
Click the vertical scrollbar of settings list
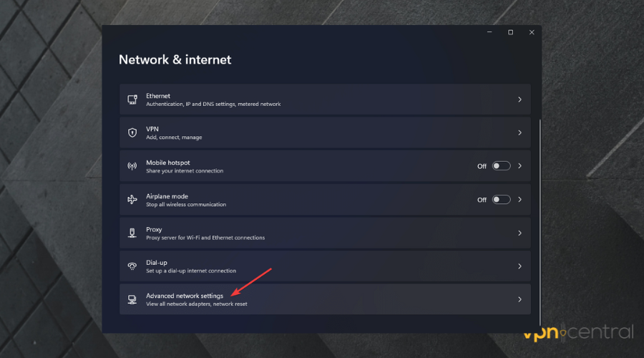(x=540, y=215)
